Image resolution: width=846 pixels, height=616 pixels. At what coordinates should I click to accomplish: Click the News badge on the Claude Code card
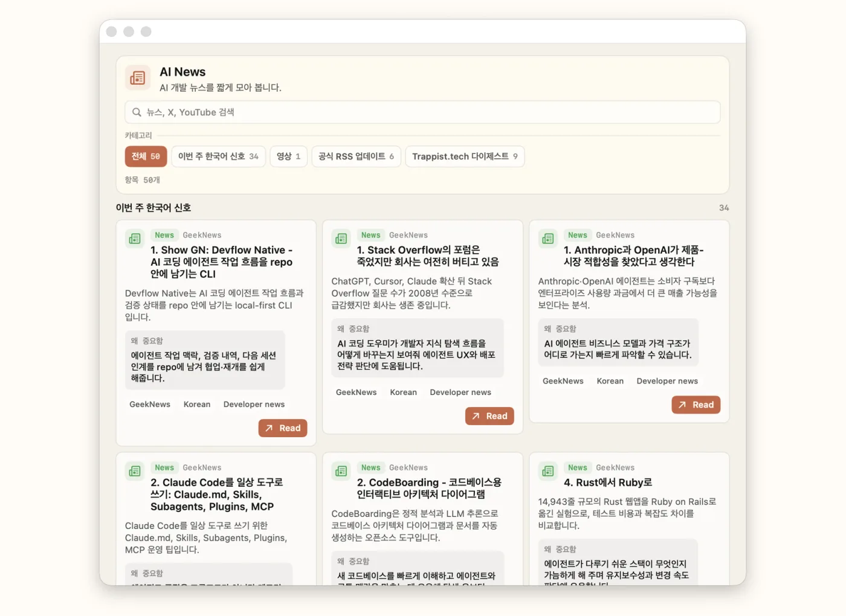click(164, 468)
